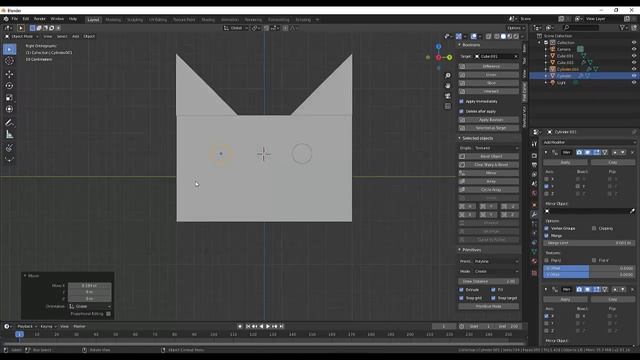
Task: Click Union boolean button
Action: [489, 75]
